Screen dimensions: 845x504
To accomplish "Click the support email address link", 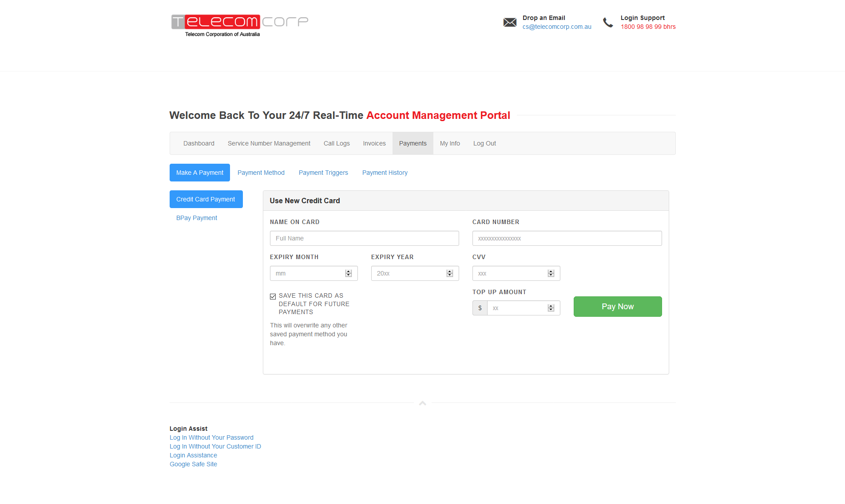I will click(x=557, y=27).
